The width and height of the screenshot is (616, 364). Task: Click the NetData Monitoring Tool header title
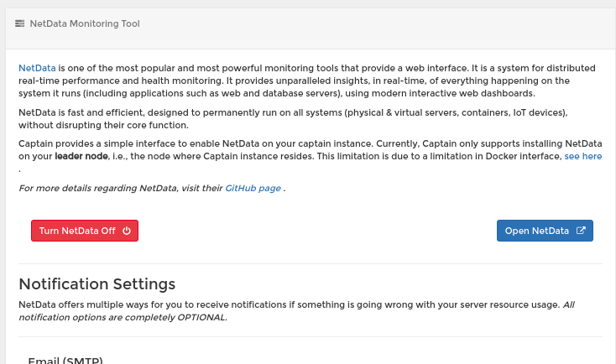[x=85, y=23]
